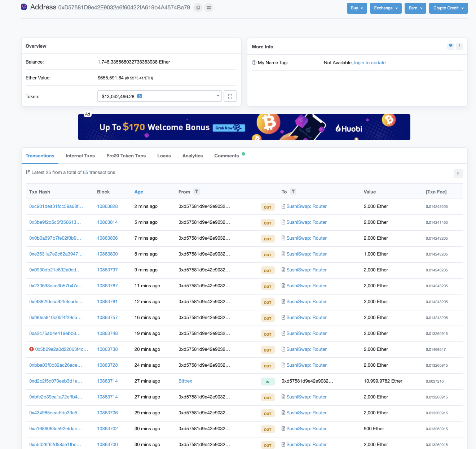Click the error icon on 0x5b09e2a0d22063f4c row
Image resolution: width=476 pixels, height=449 pixels.
31,349
